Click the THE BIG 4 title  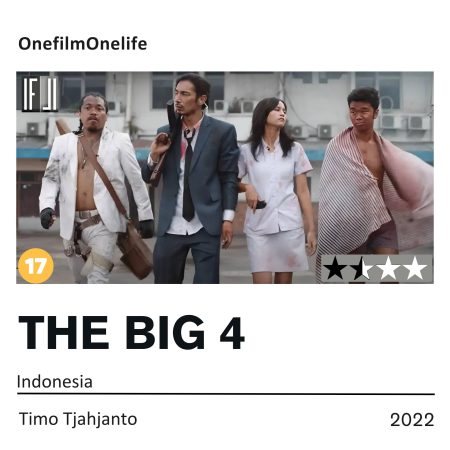(132, 332)
